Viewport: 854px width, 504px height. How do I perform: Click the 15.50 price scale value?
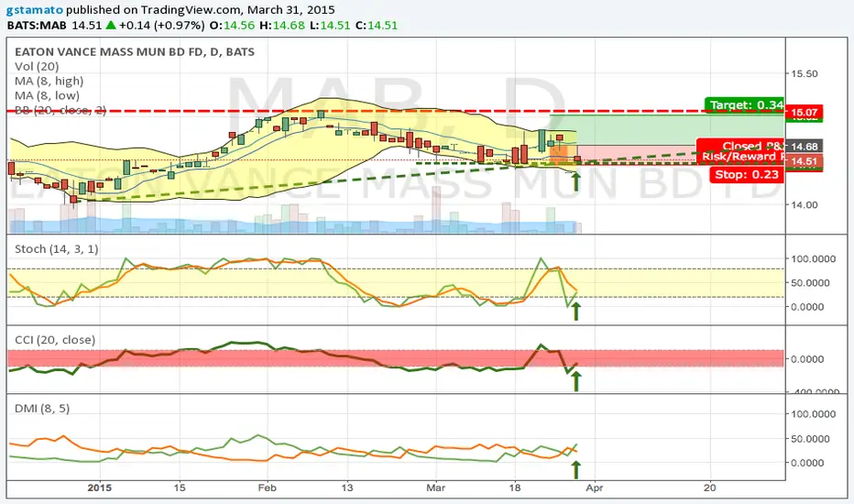(804, 73)
